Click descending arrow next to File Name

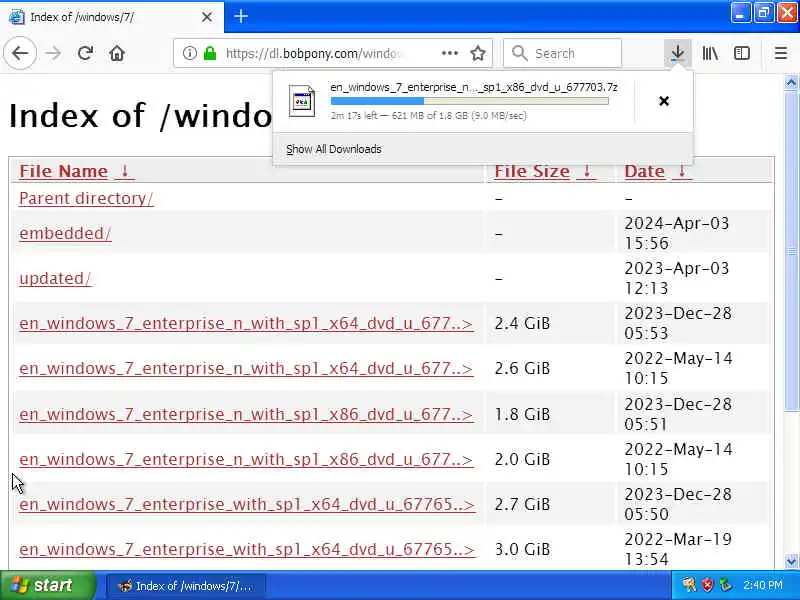(124, 171)
